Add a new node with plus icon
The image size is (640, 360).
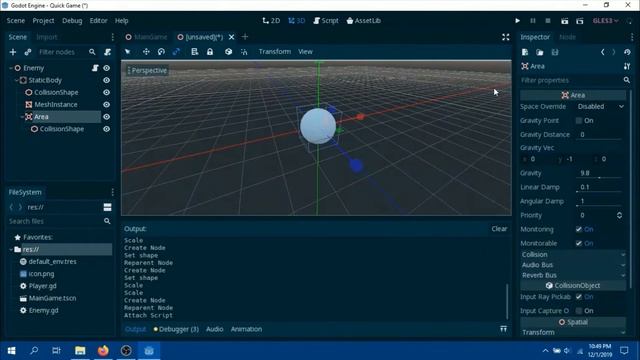pyautogui.click(x=13, y=52)
